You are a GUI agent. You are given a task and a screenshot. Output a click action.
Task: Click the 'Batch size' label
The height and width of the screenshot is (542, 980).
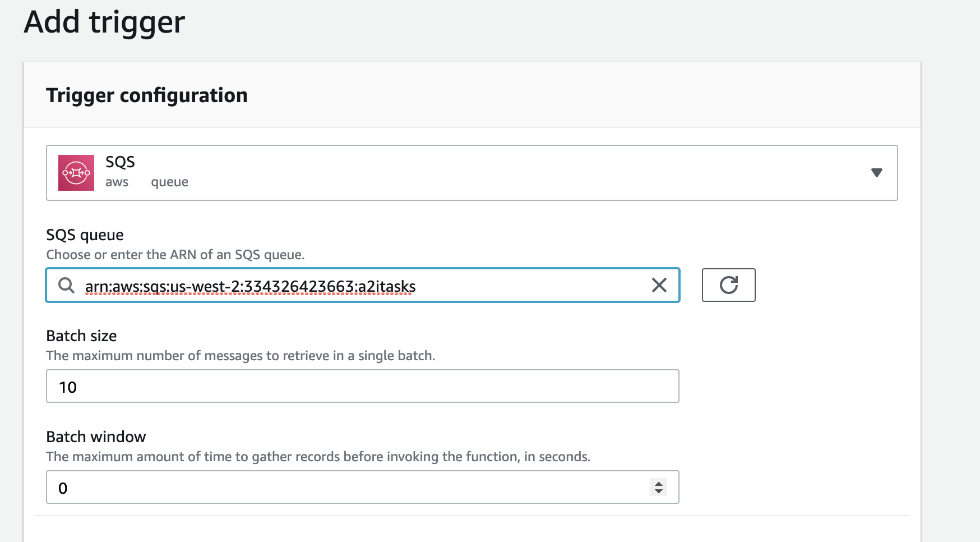tap(81, 336)
